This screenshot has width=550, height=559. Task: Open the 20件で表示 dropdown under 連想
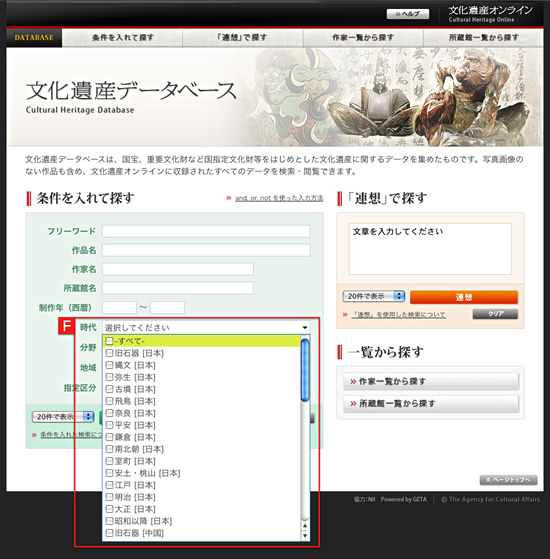click(374, 296)
